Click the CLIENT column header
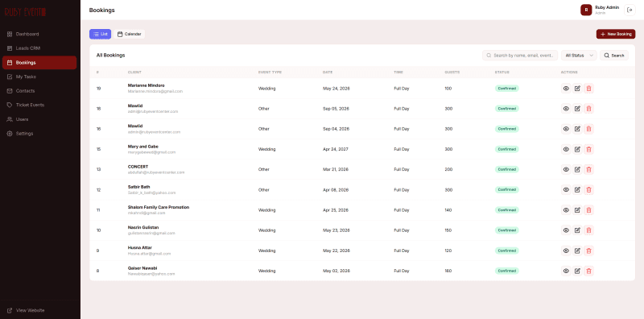 click(x=134, y=72)
